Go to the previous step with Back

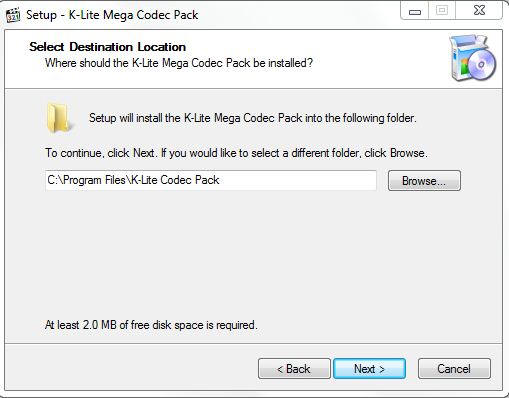pyautogui.click(x=294, y=369)
